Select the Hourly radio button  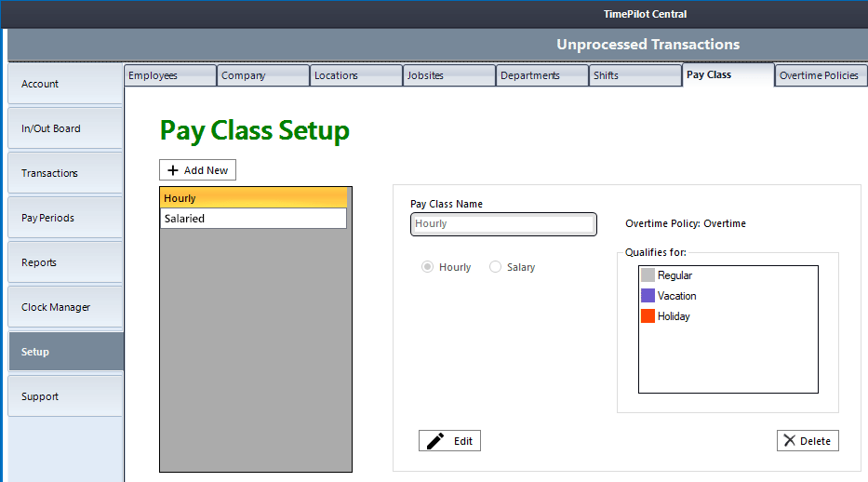pos(428,267)
